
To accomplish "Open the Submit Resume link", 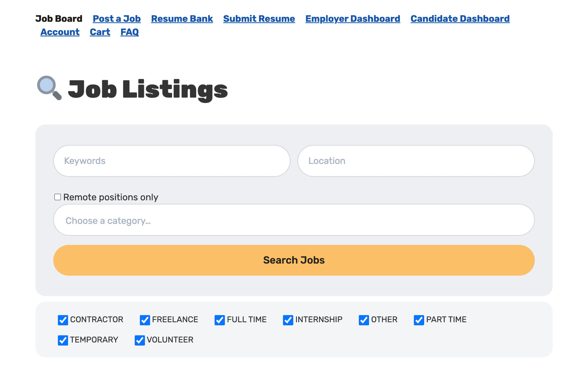I will tap(259, 19).
